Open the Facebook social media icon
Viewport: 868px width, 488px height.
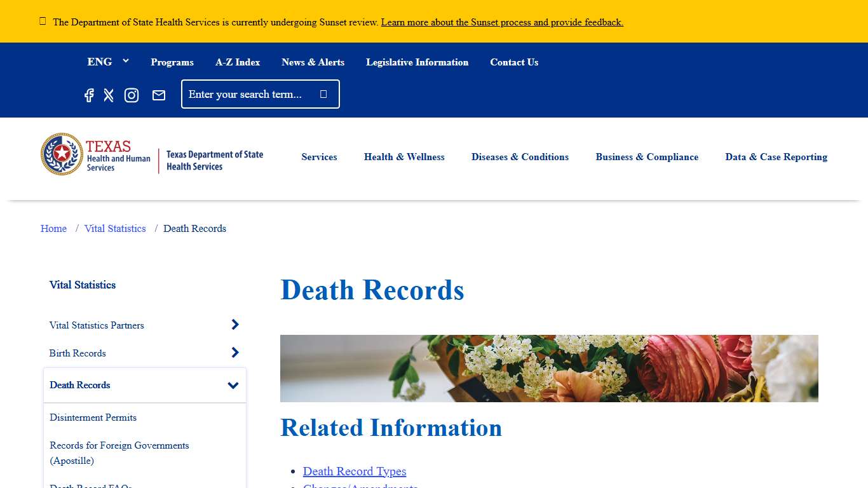point(89,95)
